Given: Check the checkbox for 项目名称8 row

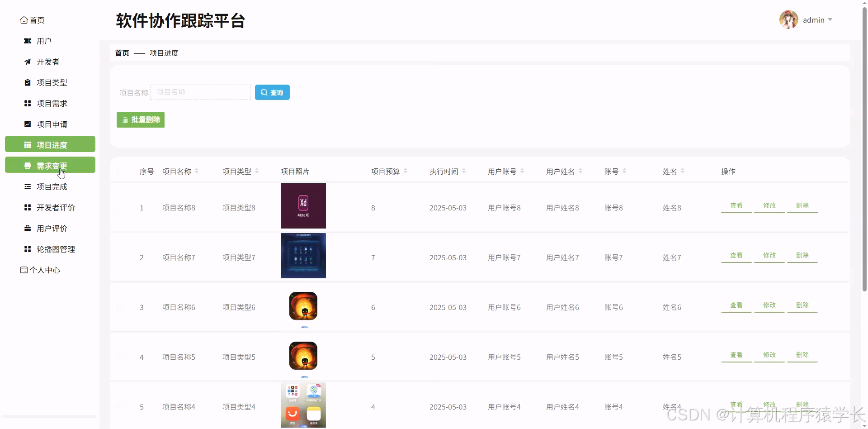Looking at the screenshot, I should (121, 208).
